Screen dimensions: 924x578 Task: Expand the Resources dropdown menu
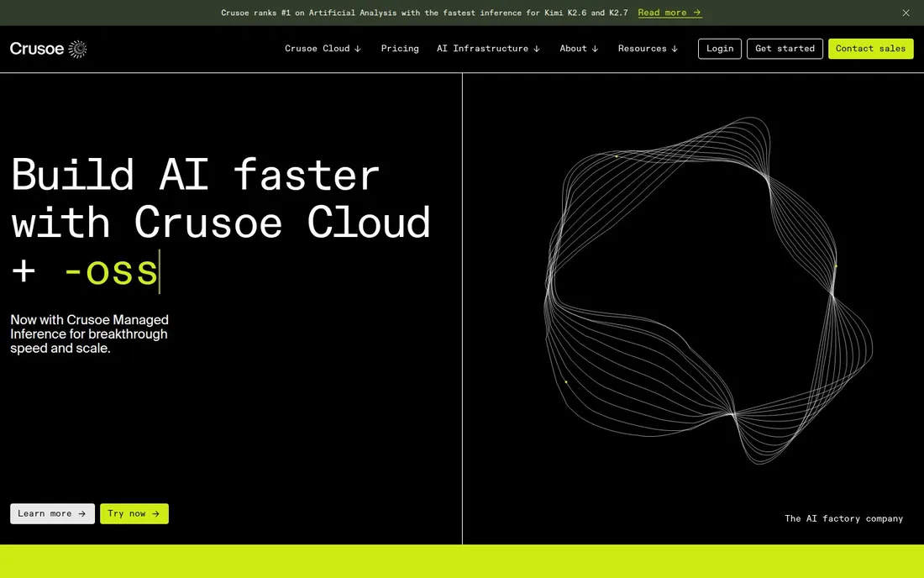[x=648, y=49]
